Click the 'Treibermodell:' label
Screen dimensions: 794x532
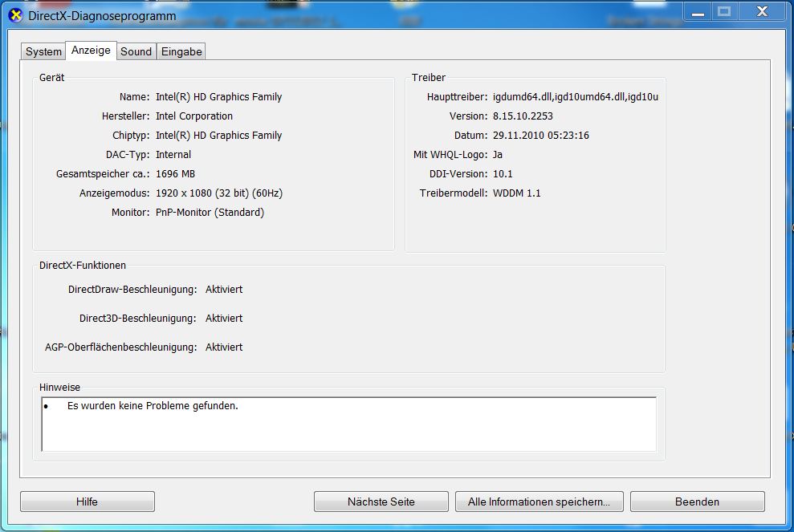454,193
